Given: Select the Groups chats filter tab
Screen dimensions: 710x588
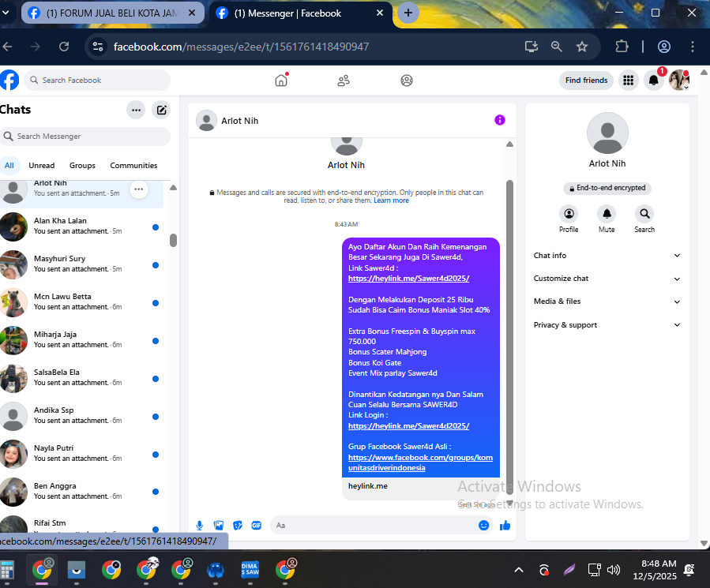Looking at the screenshot, I should (x=82, y=165).
